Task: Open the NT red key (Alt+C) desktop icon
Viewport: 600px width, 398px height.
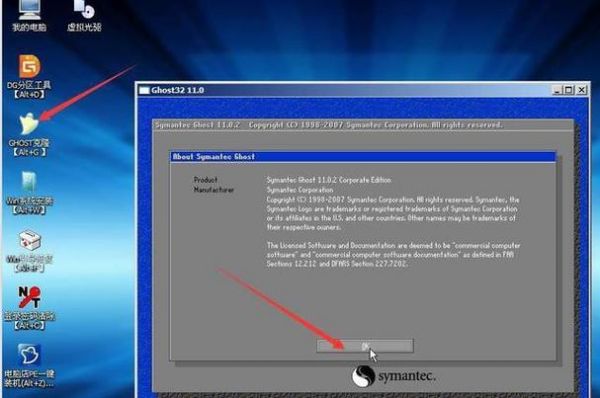Action: tap(29, 308)
